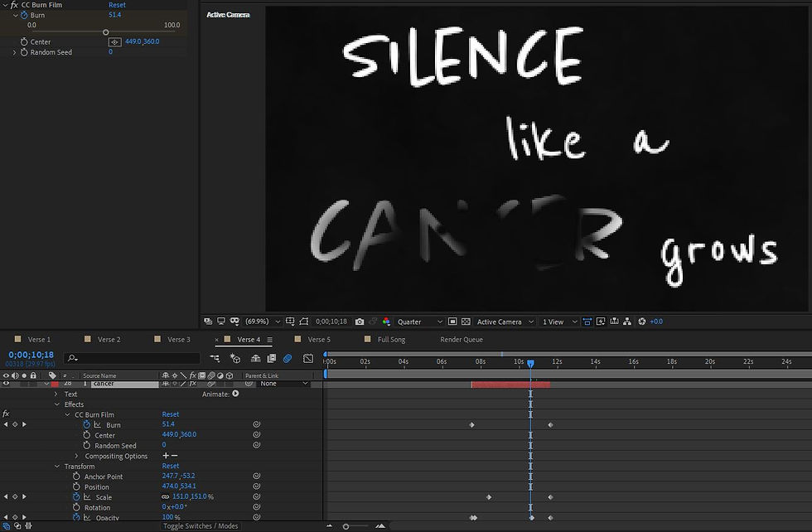Viewport: 812px width, 532px height.
Task: Click the Burn slider handle in Effect Controls
Action: point(106,32)
